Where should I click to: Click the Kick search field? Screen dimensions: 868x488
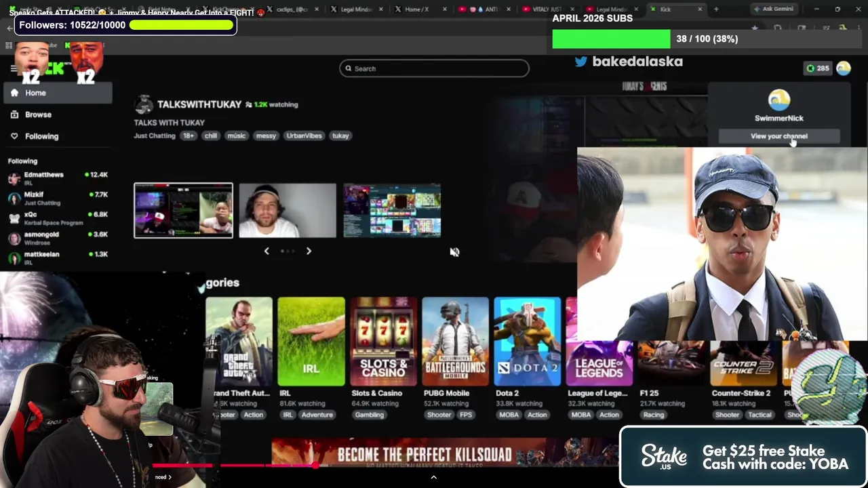(434, 68)
